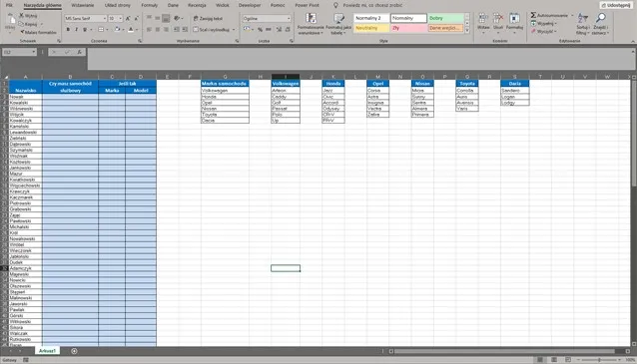Click the Increase indent icon
Image resolution: width=637 pixels, height=364 pixels.
(x=185, y=30)
